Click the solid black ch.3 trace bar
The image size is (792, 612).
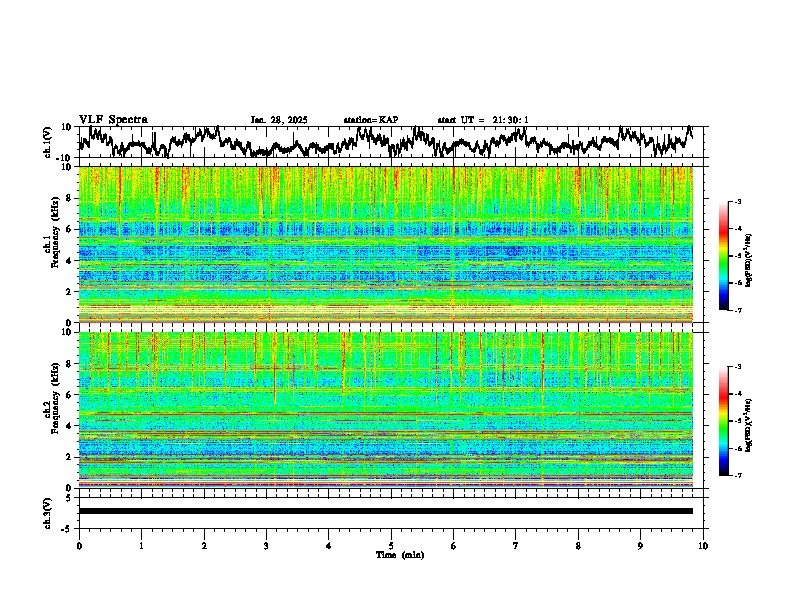pyautogui.click(x=385, y=511)
